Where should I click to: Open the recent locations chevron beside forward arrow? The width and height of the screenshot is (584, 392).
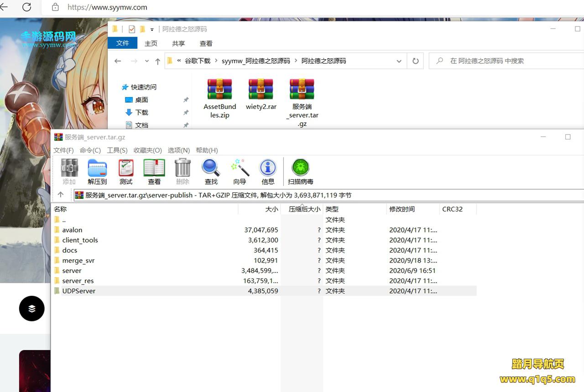click(x=146, y=61)
